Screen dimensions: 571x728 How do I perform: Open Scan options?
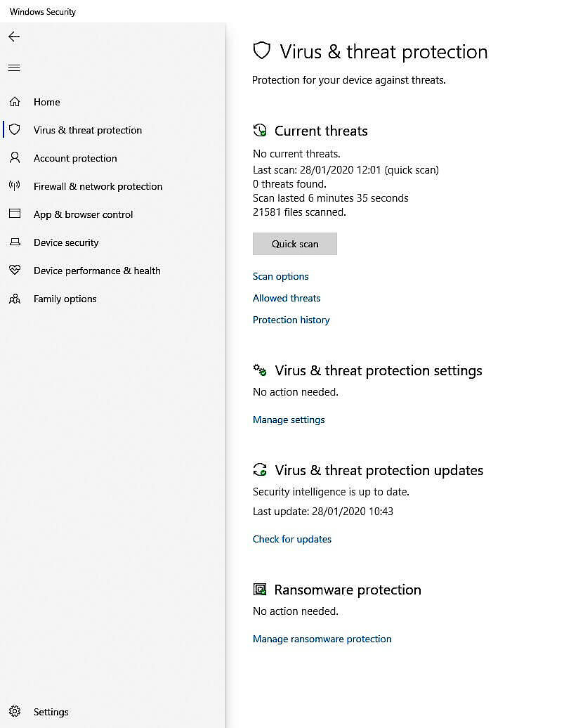[280, 276]
